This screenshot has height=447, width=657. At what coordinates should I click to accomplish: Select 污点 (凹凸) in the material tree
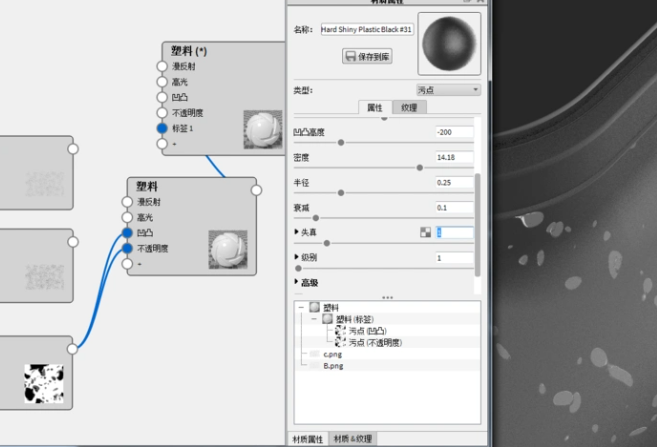367,331
